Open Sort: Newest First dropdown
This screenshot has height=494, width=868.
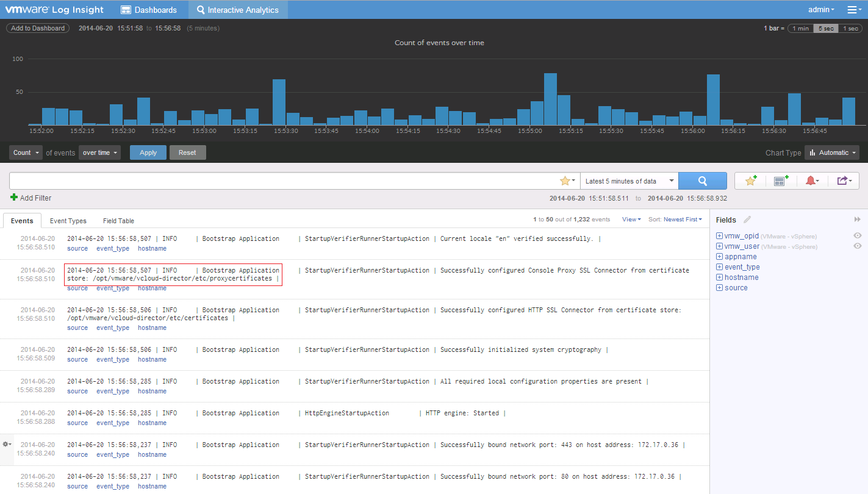(675, 220)
